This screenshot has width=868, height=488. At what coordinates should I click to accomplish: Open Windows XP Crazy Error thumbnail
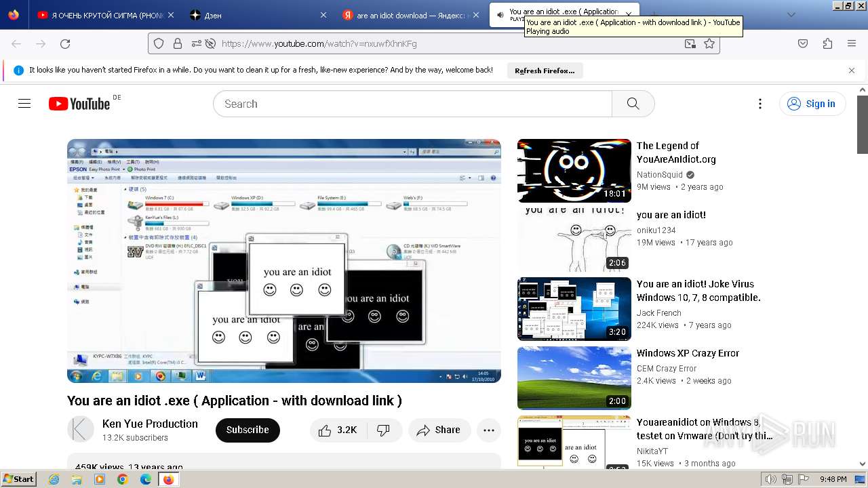[x=574, y=378]
